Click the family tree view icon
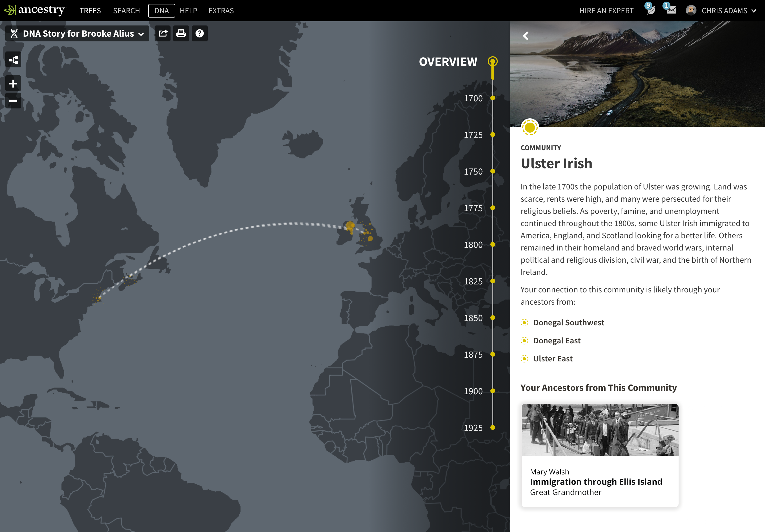This screenshot has width=765, height=532. pyautogui.click(x=13, y=60)
